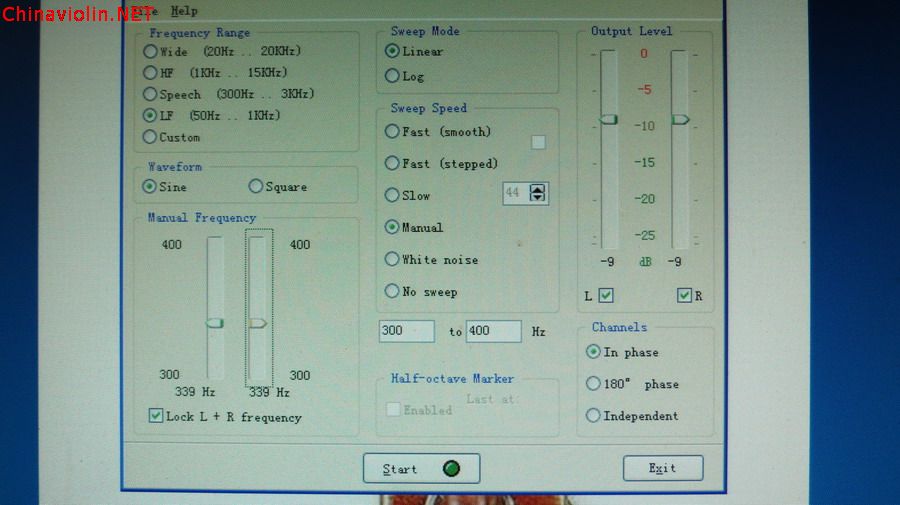Click the end frequency field showing 400
The width and height of the screenshot is (900, 505).
pyautogui.click(x=494, y=331)
